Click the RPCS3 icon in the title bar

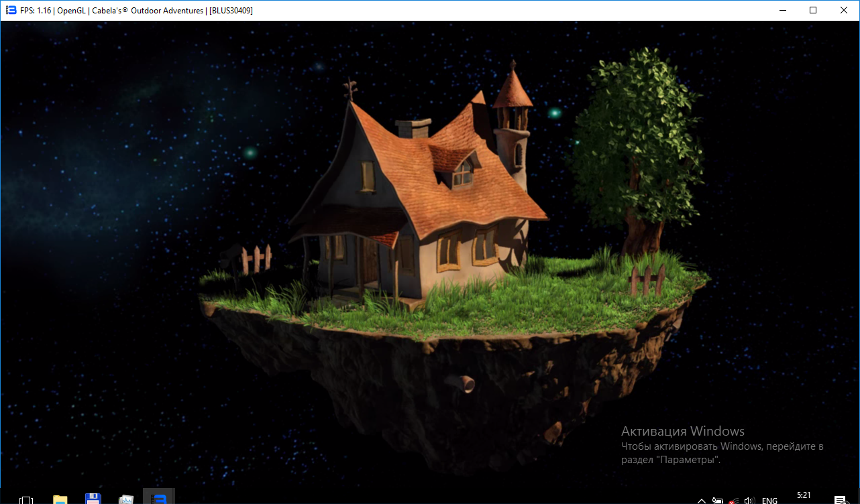click(x=10, y=10)
